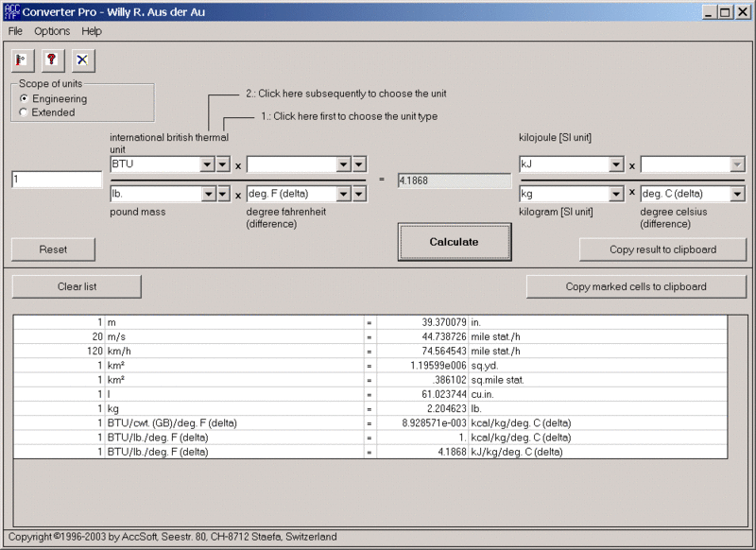Click the value 120 in the list
The height and width of the screenshot is (550, 756).
click(x=60, y=352)
